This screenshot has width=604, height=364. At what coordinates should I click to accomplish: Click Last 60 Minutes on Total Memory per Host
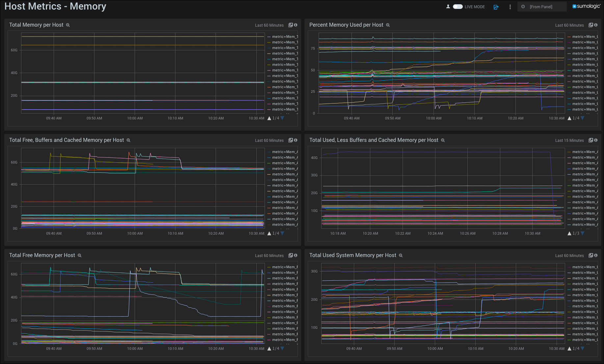(270, 25)
